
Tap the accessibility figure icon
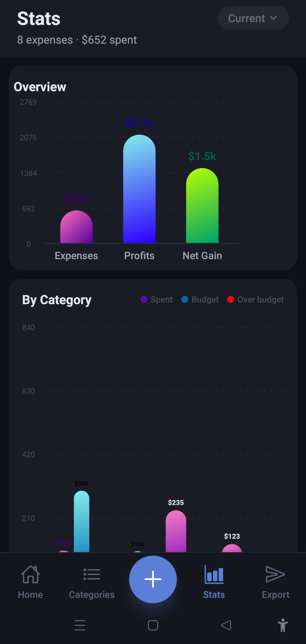[283, 625]
